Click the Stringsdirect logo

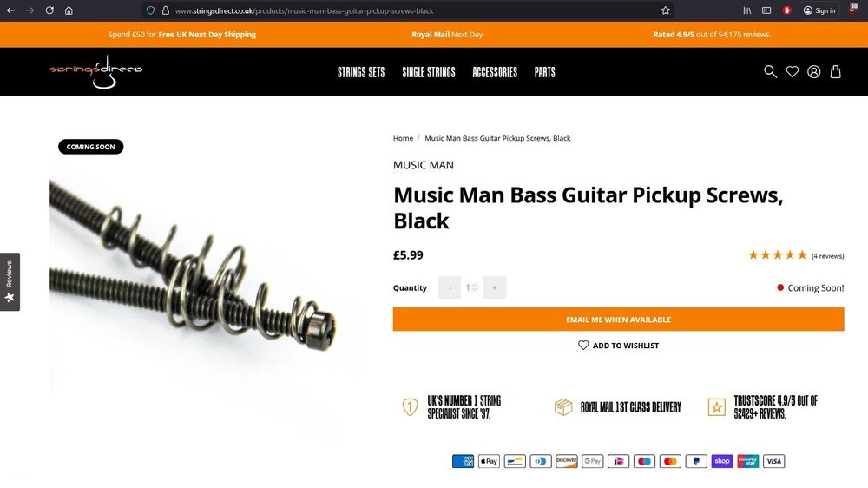tap(95, 71)
